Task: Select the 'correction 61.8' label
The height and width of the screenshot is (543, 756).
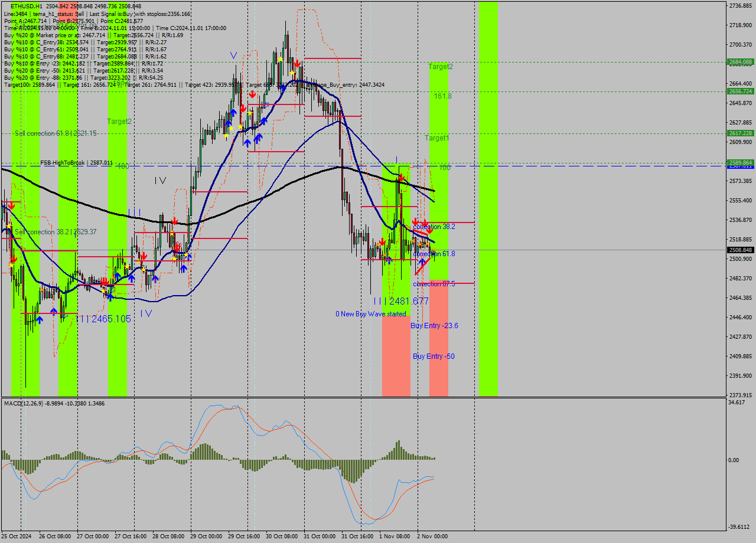Action: (434, 254)
